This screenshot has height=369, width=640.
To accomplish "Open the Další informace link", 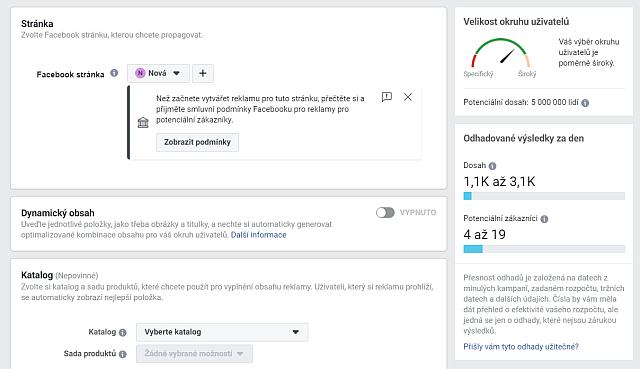I will coord(258,235).
